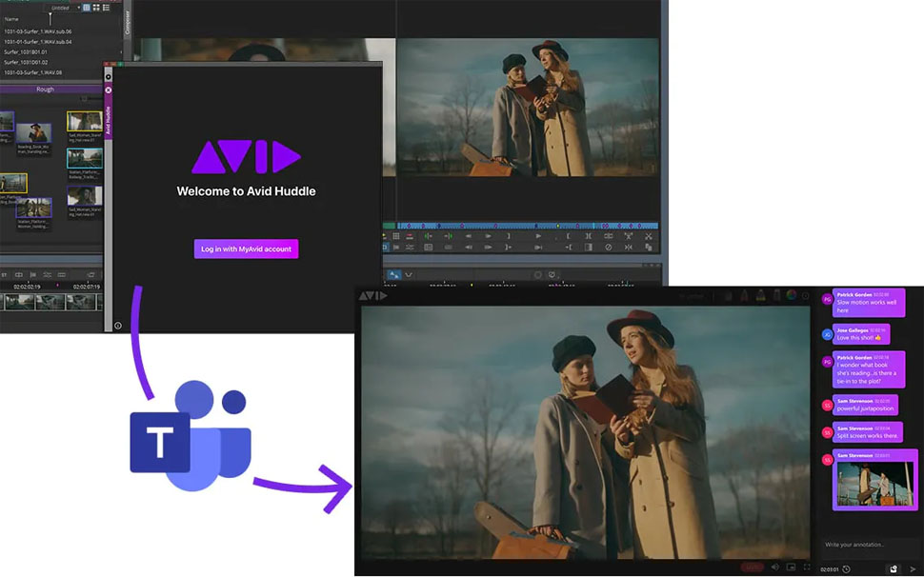Log in with MyAvid account
Viewport: 924px width, 577px height.
point(247,249)
